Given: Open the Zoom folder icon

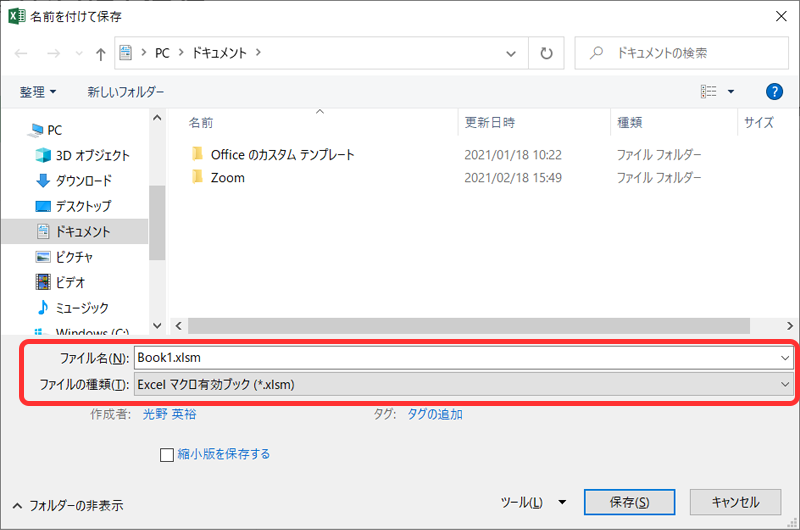Looking at the screenshot, I should [197, 178].
